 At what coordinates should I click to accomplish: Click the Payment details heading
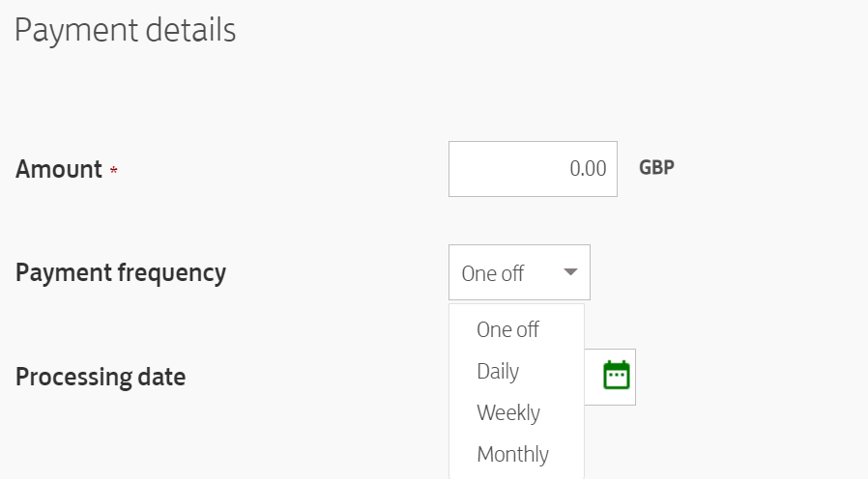[126, 31]
